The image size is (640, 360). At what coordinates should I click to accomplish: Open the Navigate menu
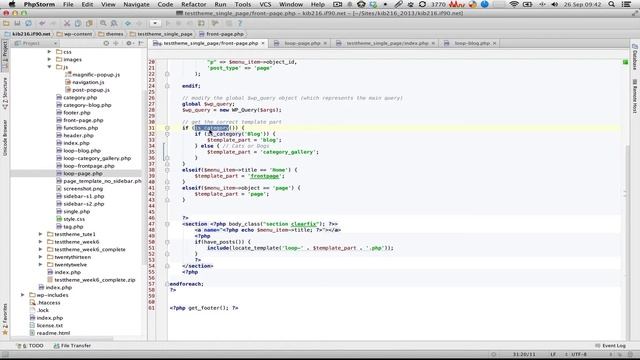pos(136,4)
